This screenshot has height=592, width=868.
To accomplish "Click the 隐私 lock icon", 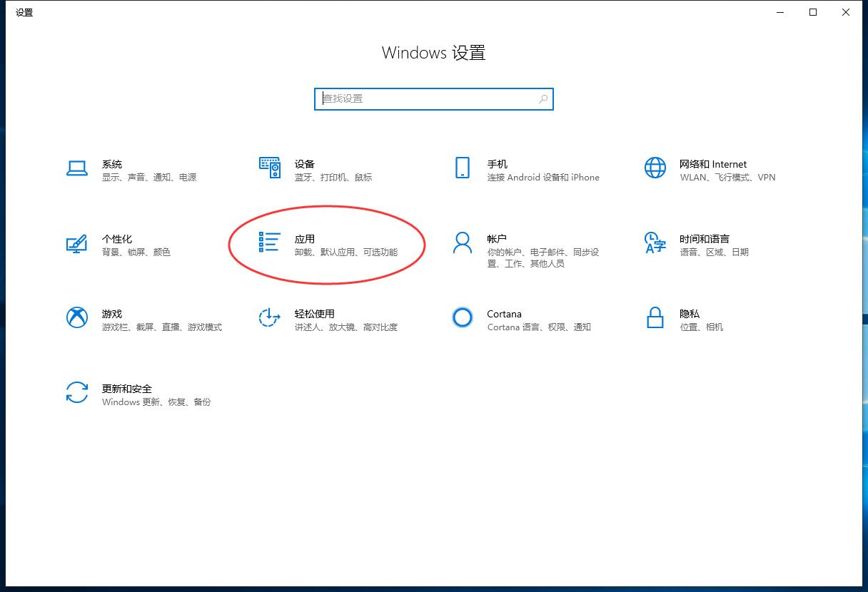I will (x=655, y=317).
